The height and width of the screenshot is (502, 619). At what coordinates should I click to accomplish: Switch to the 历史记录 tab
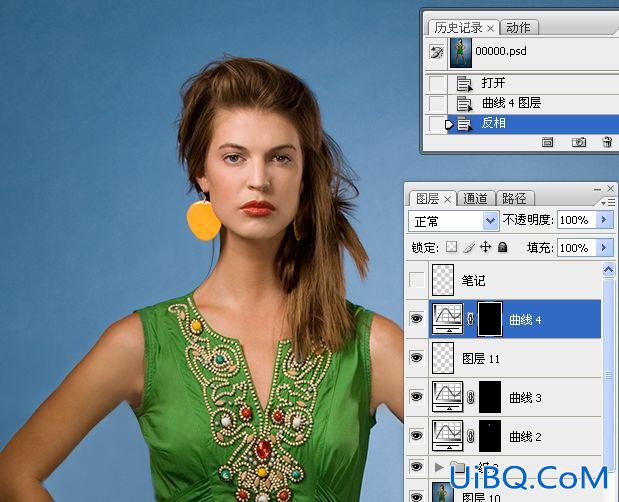(458, 28)
